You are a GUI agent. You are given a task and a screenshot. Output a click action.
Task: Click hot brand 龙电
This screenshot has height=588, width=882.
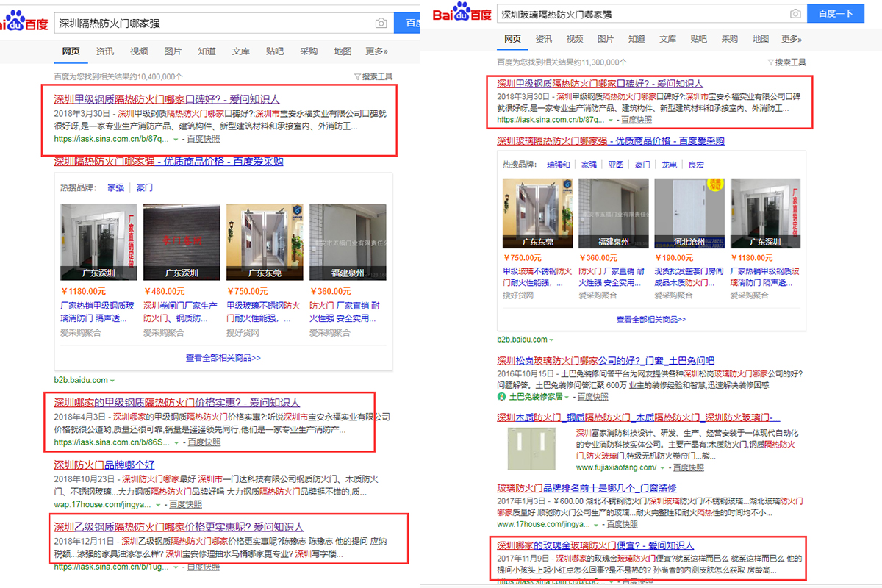click(669, 165)
